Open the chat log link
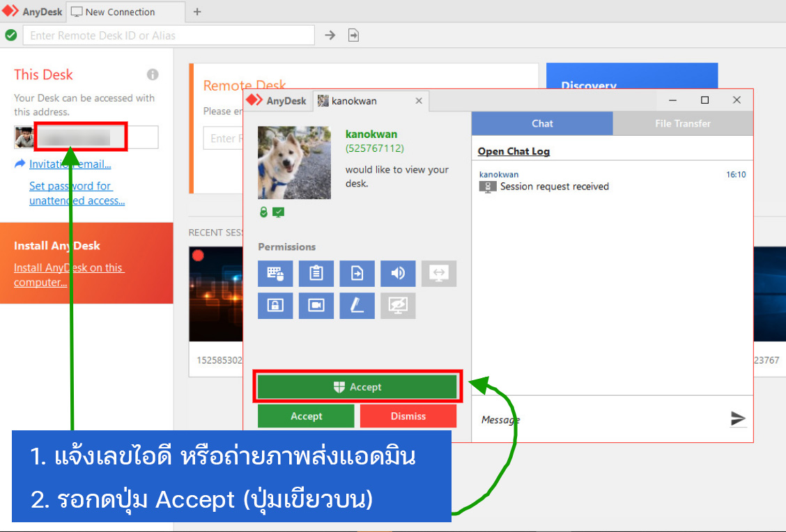 coord(514,151)
